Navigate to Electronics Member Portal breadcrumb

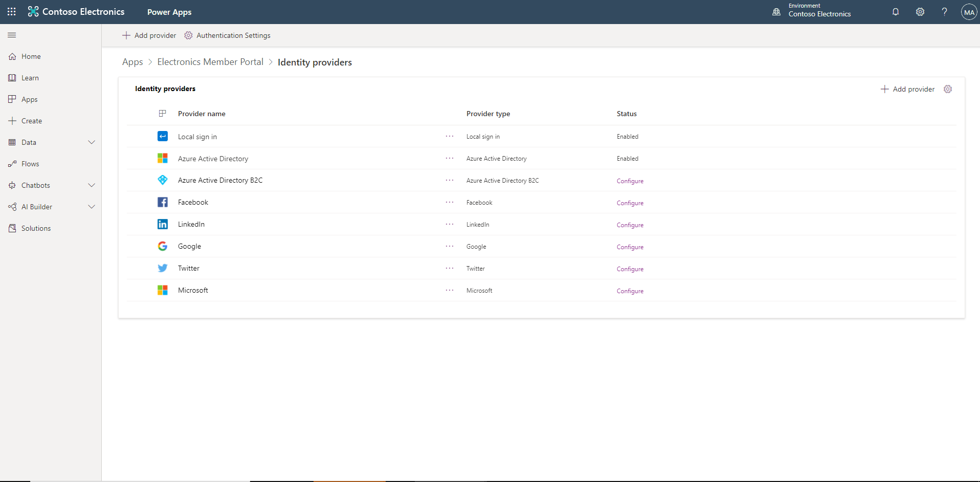point(210,62)
